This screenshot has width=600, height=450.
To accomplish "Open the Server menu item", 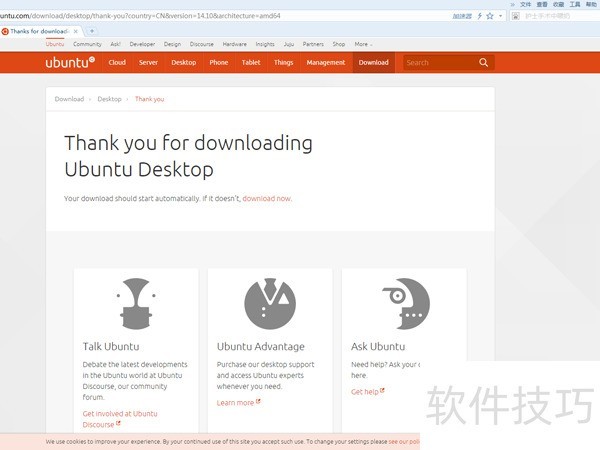I will click(148, 62).
